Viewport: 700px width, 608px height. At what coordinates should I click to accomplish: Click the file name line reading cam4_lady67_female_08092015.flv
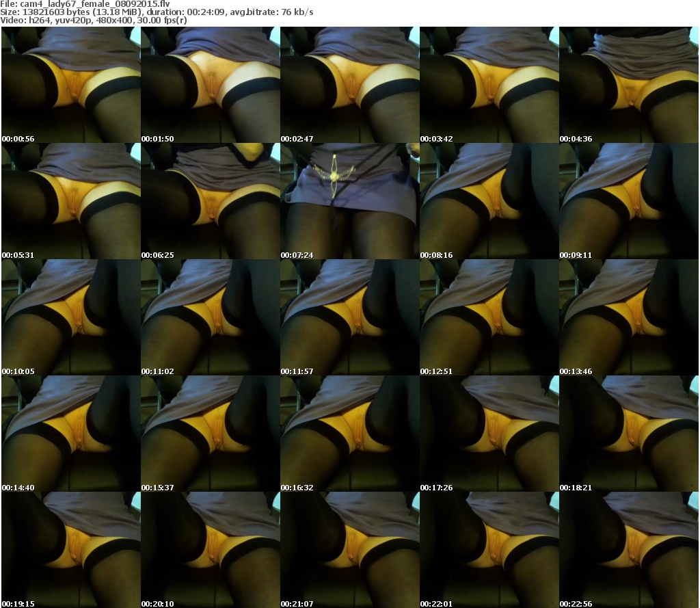pos(85,4)
